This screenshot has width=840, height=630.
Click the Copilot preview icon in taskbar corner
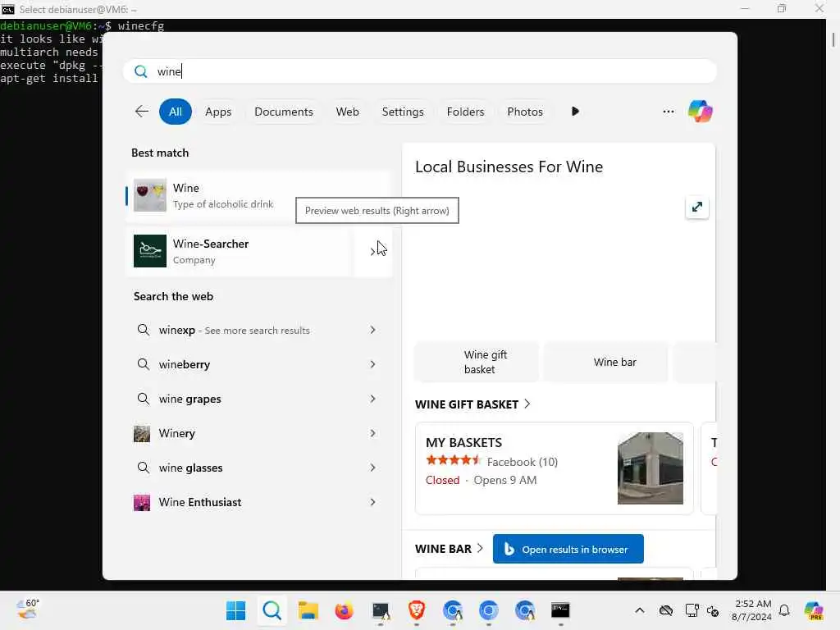pos(814,610)
